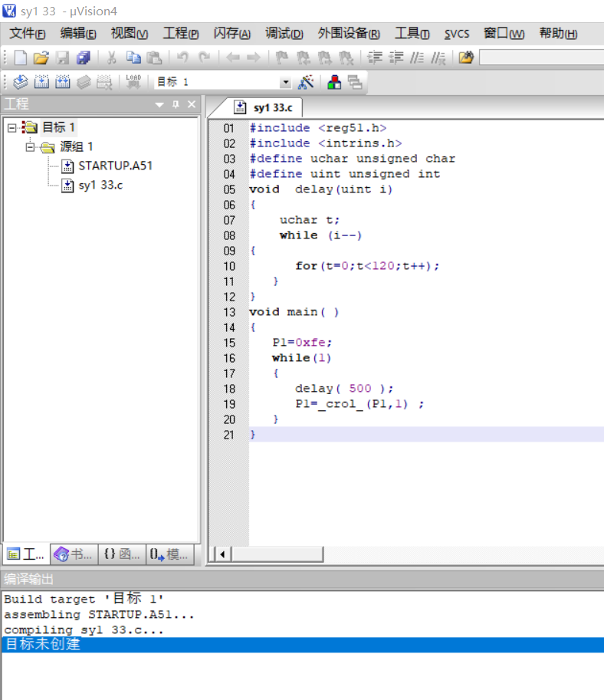Indent selected lines icon

coord(375,58)
